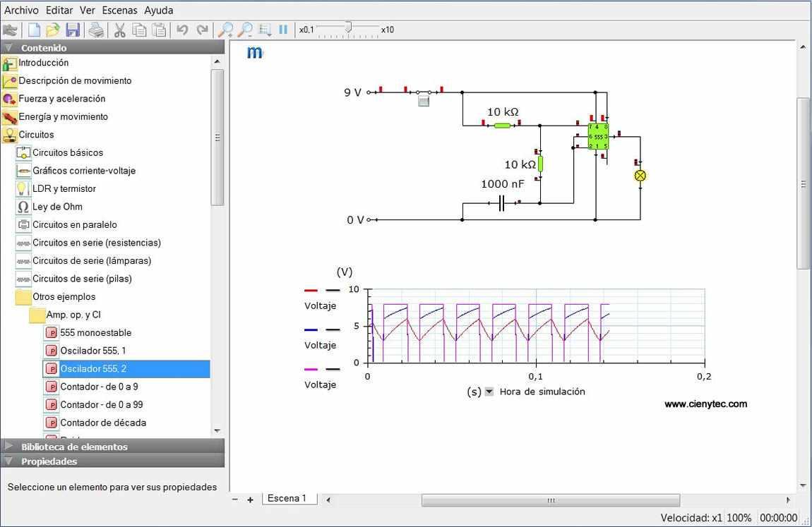Pause the simulation with the pause button
Viewport: 812px width, 527px height.
(x=283, y=30)
